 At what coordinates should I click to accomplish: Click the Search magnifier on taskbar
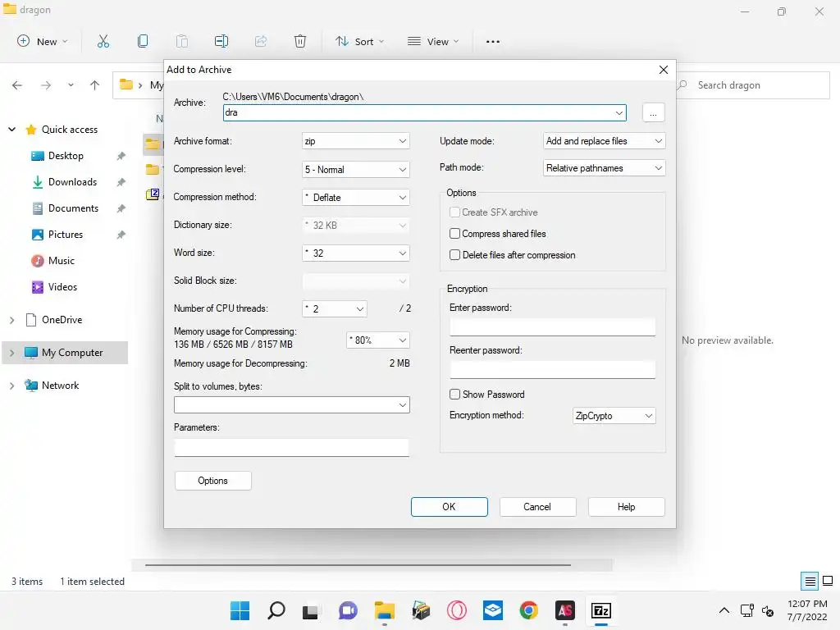[276, 610]
